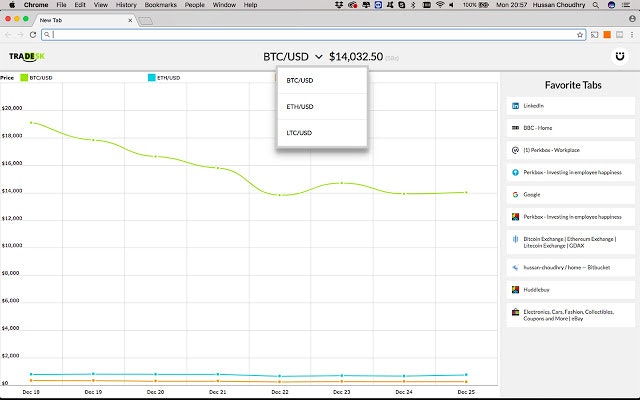The width and height of the screenshot is (640, 400).
Task: Open the History menu
Action: [126, 5]
